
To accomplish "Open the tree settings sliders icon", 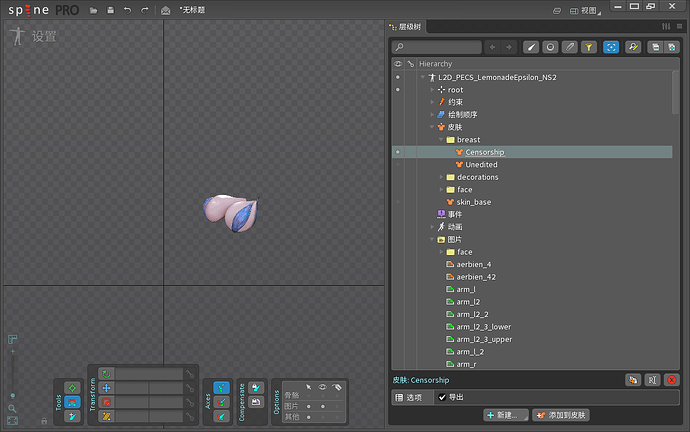I will click(666, 26).
